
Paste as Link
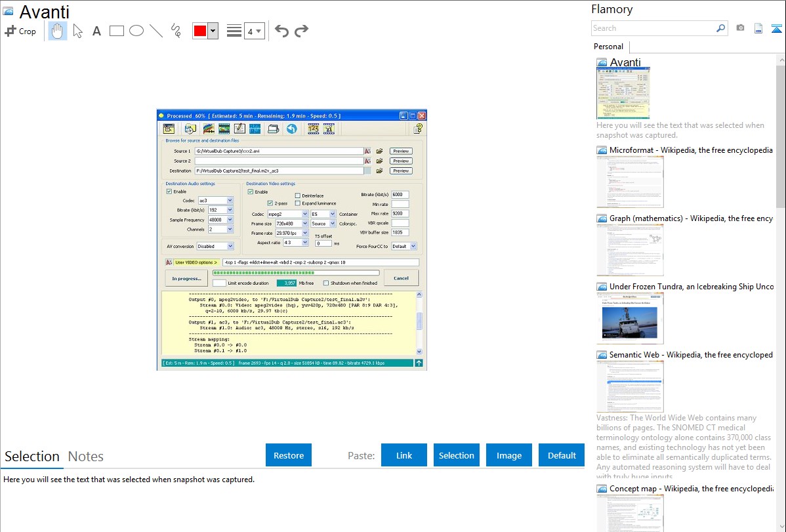point(404,455)
